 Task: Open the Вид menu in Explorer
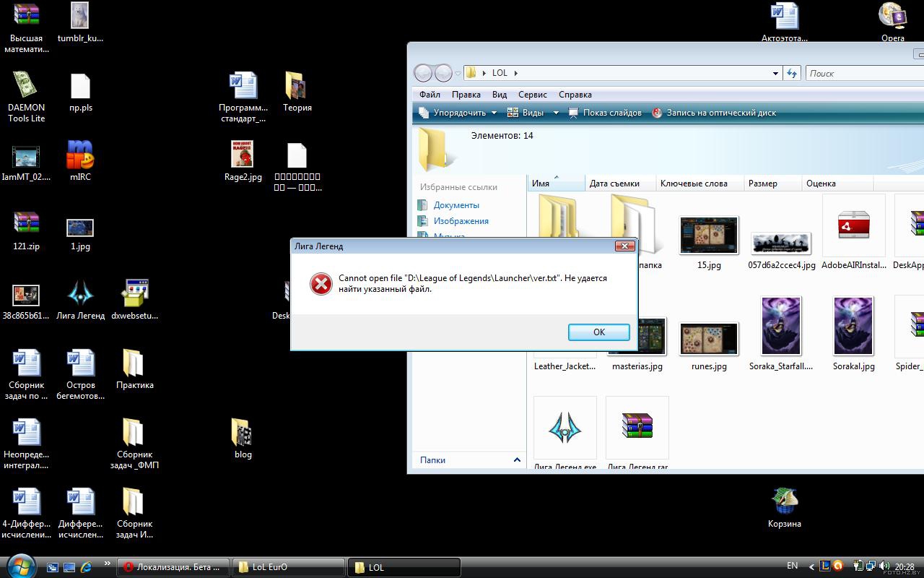click(x=500, y=95)
